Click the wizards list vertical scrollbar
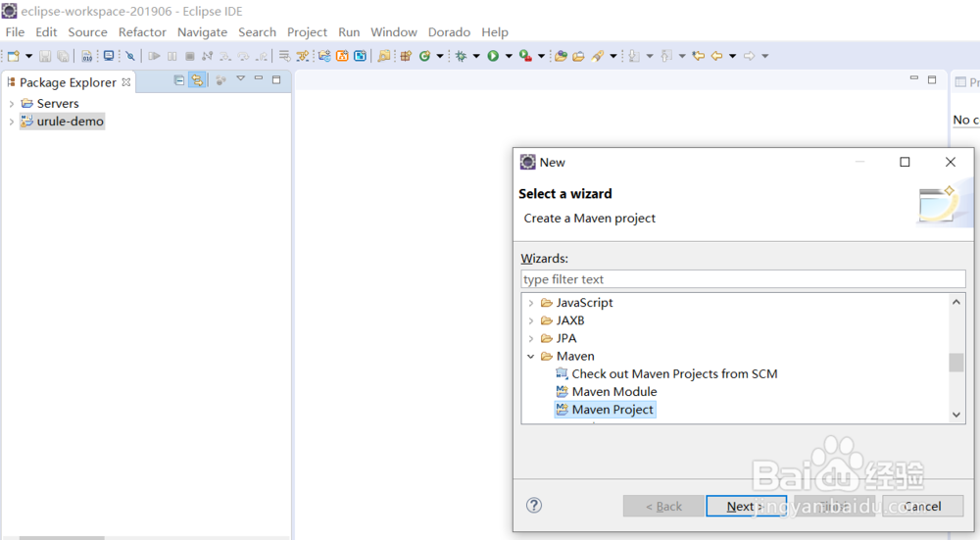Viewport: 980px width, 540px height. click(956, 362)
